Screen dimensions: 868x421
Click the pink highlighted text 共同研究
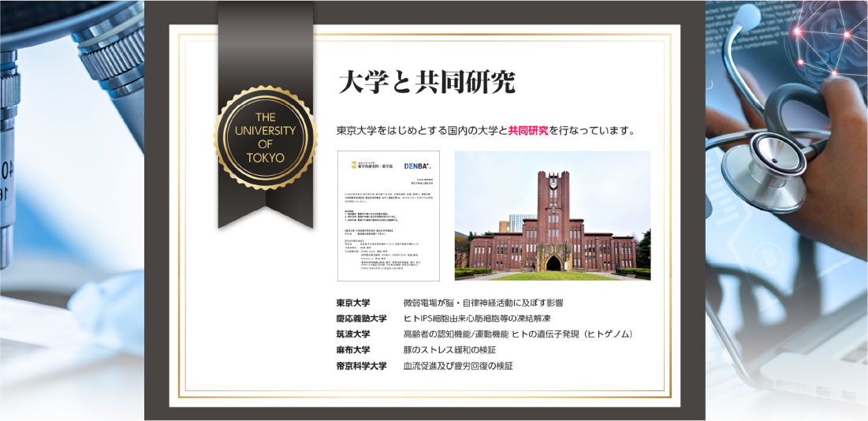pyautogui.click(x=528, y=132)
